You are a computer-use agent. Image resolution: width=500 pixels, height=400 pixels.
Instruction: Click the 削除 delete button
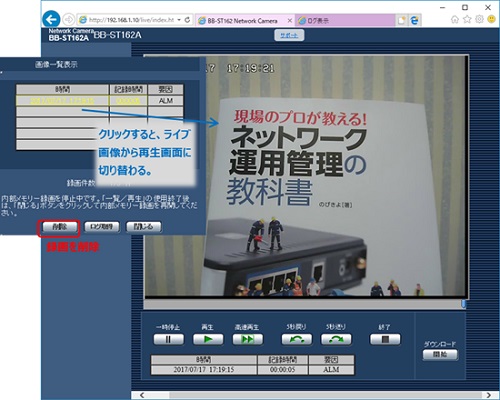60,227
